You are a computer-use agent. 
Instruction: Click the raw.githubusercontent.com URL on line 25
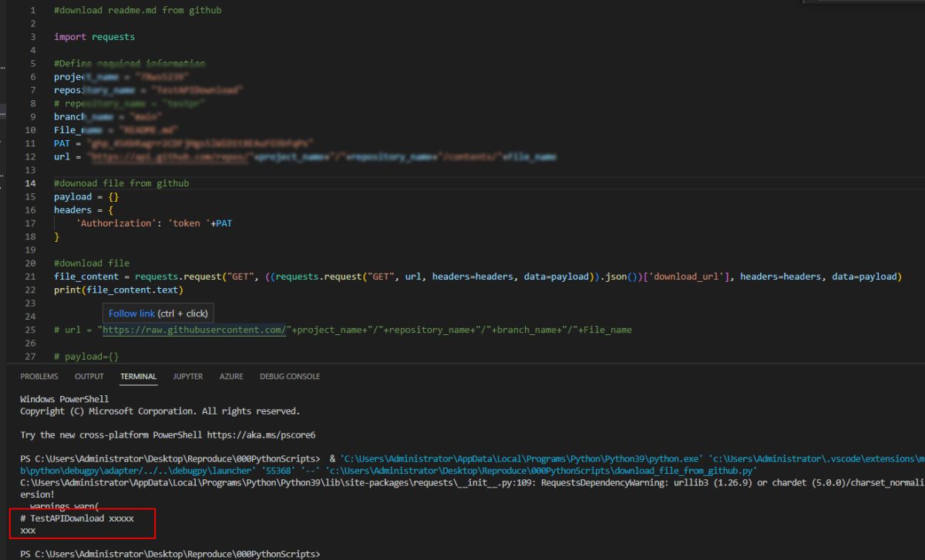196,330
